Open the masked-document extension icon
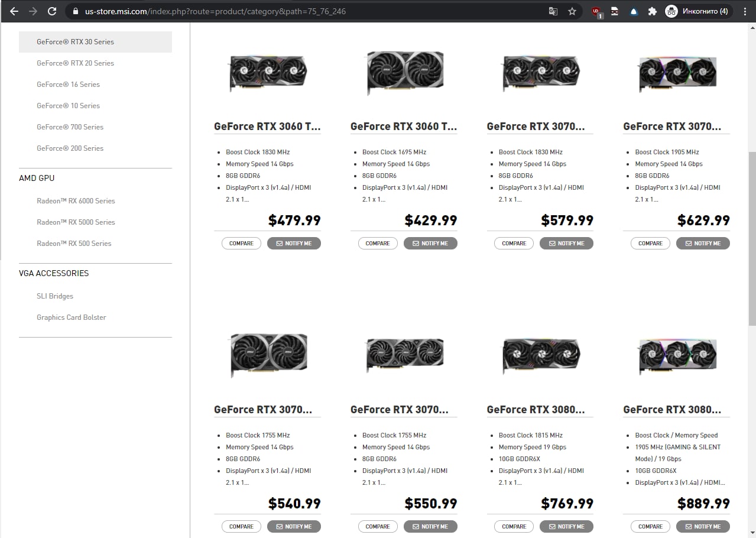This screenshot has height=538, width=756. click(615, 11)
